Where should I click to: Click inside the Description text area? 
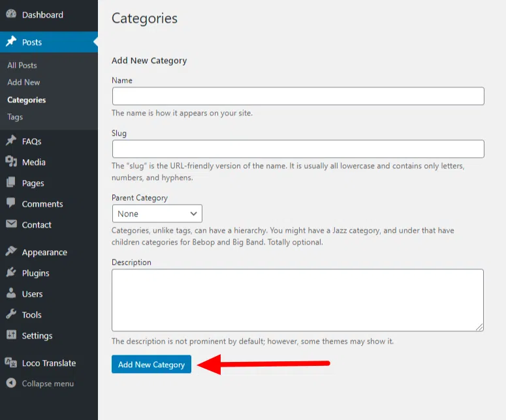298,300
